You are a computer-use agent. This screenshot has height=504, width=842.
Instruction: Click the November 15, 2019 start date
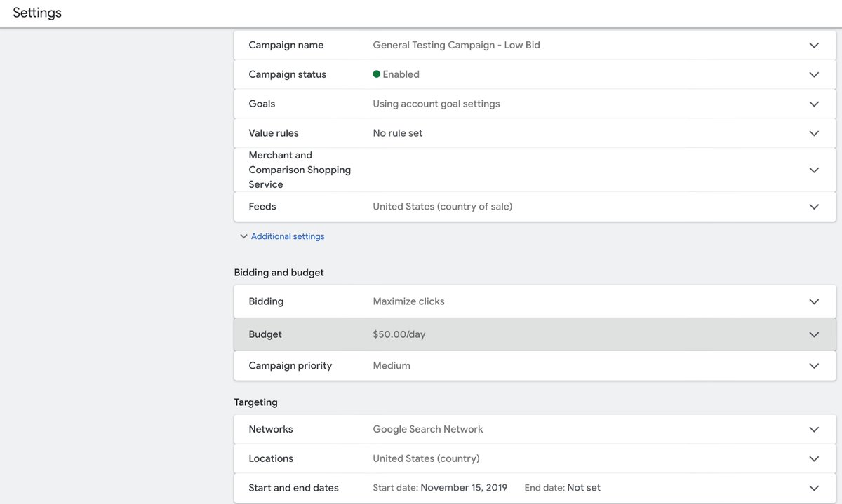[x=463, y=489]
